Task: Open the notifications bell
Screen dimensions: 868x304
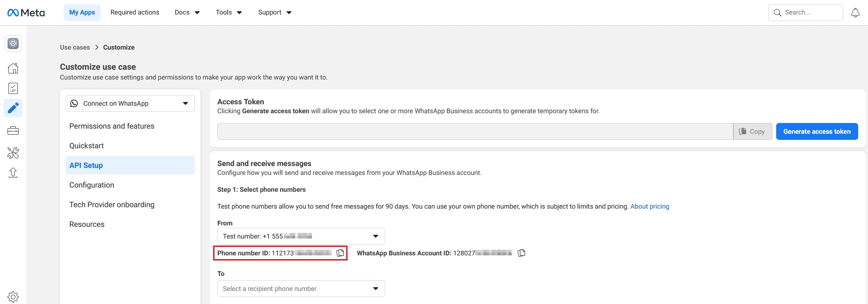Action: tap(855, 13)
